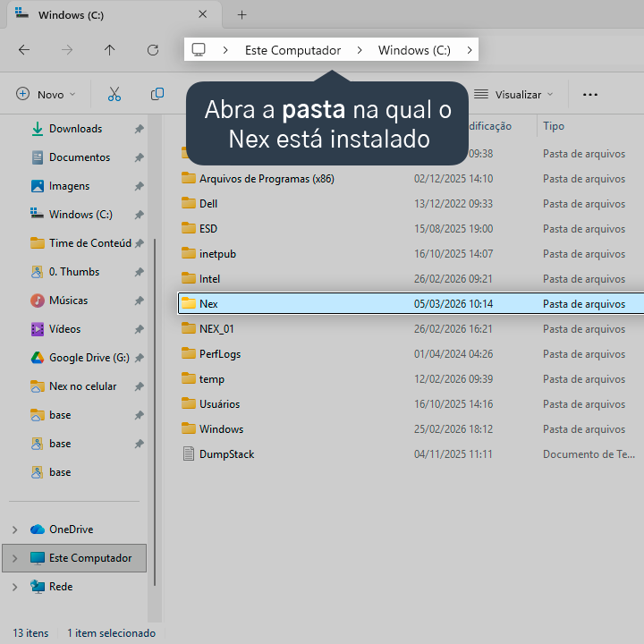The width and height of the screenshot is (644, 644).
Task: Unpin Downloads using its pin icon
Action: 140,129
